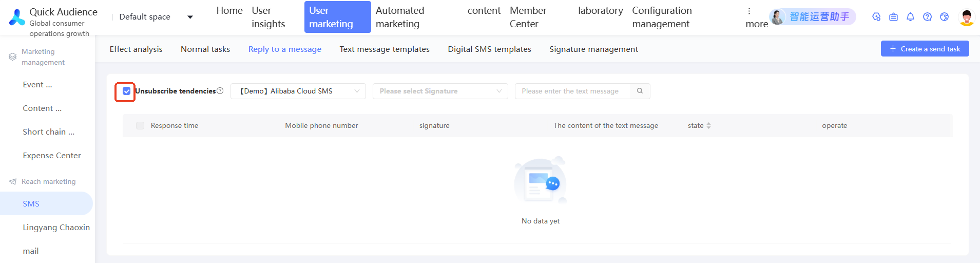
Task: Click the hexagon settings icon in header
Action: point(876,17)
